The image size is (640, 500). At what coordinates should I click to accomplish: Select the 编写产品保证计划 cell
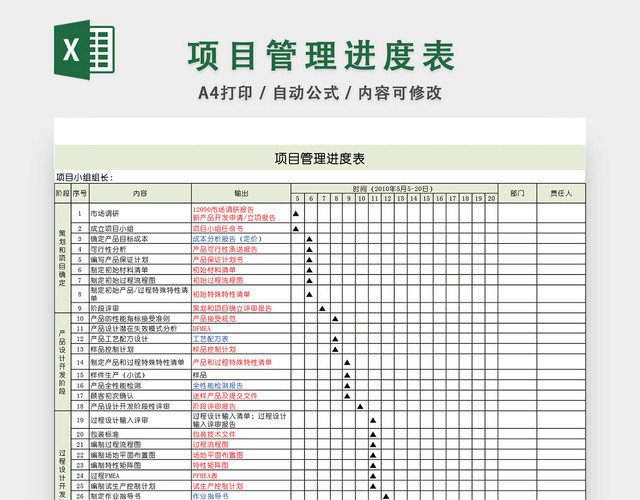point(140,260)
